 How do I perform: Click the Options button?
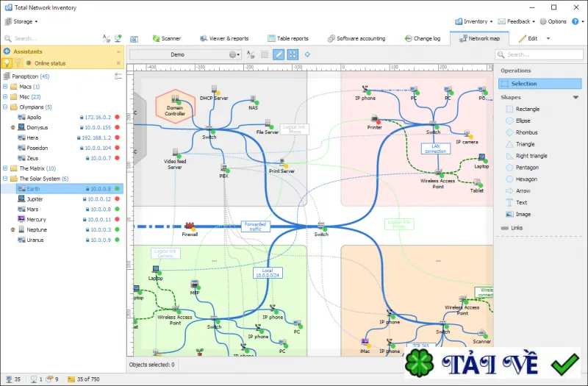click(x=553, y=21)
